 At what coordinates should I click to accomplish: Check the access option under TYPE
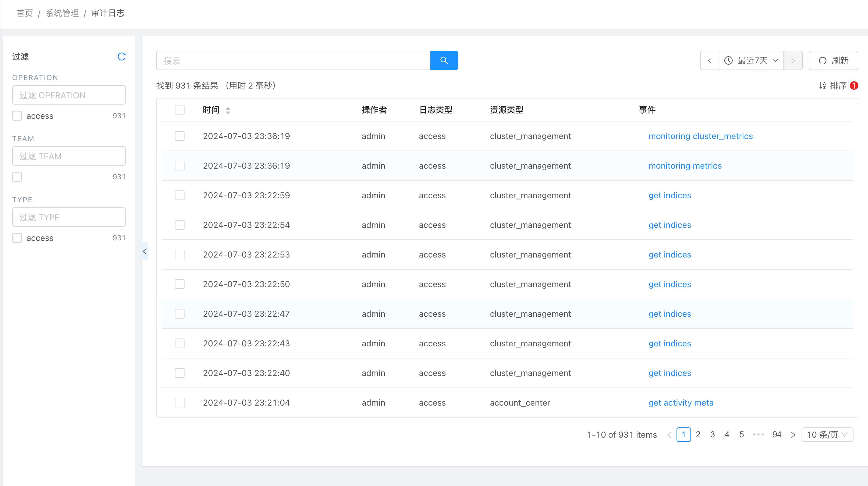[17, 238]
